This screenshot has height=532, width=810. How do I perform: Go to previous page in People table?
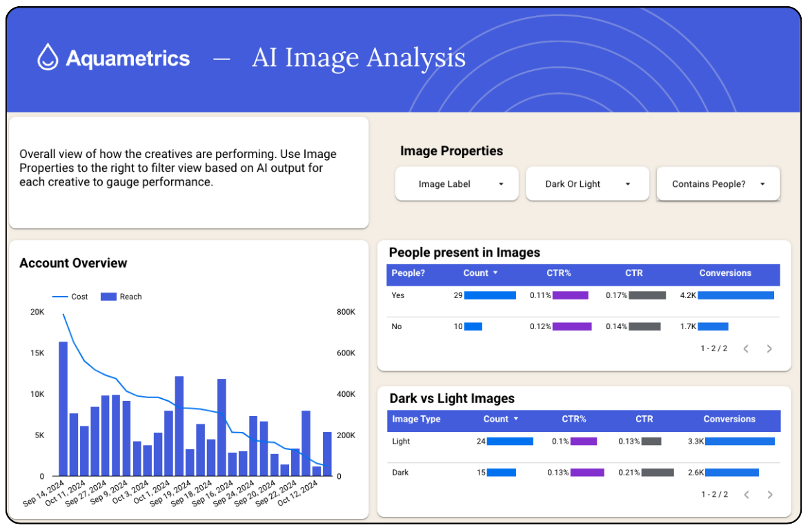click(x=746, y=349)
